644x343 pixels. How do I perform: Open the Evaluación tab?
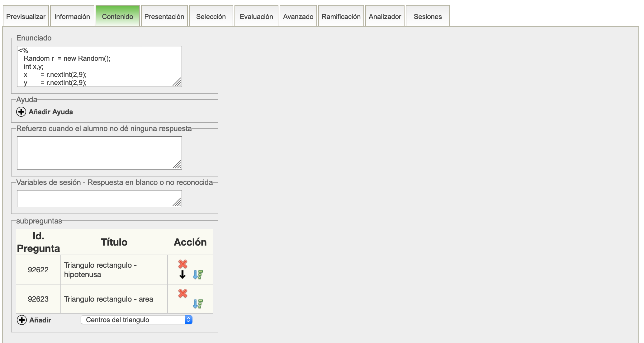256,16
